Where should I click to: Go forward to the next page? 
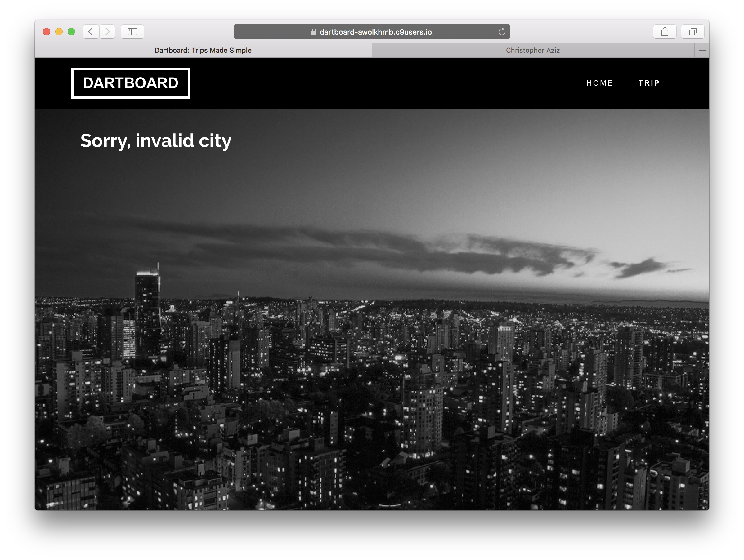(x=107, y=32)
